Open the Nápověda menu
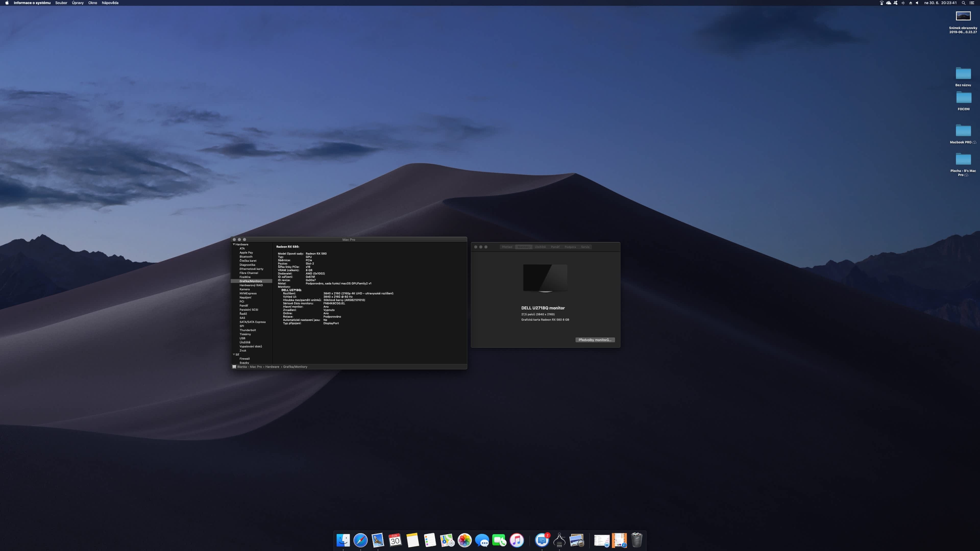980x551 pixels. pyautogui.click(x=110, y=3)
